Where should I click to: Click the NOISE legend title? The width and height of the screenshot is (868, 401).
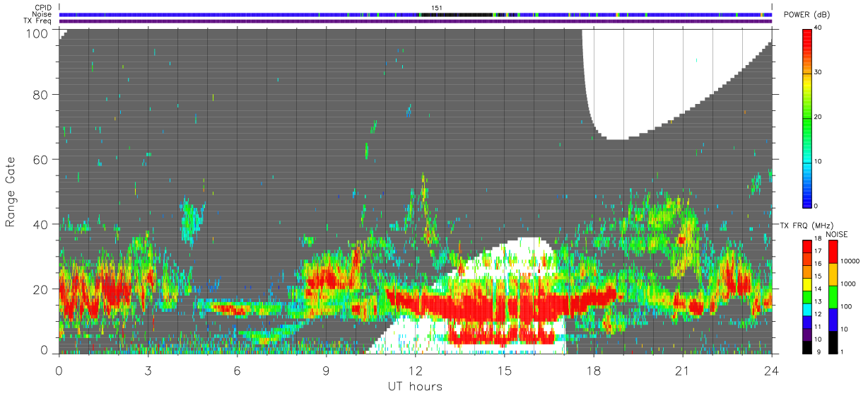[838, 234]
